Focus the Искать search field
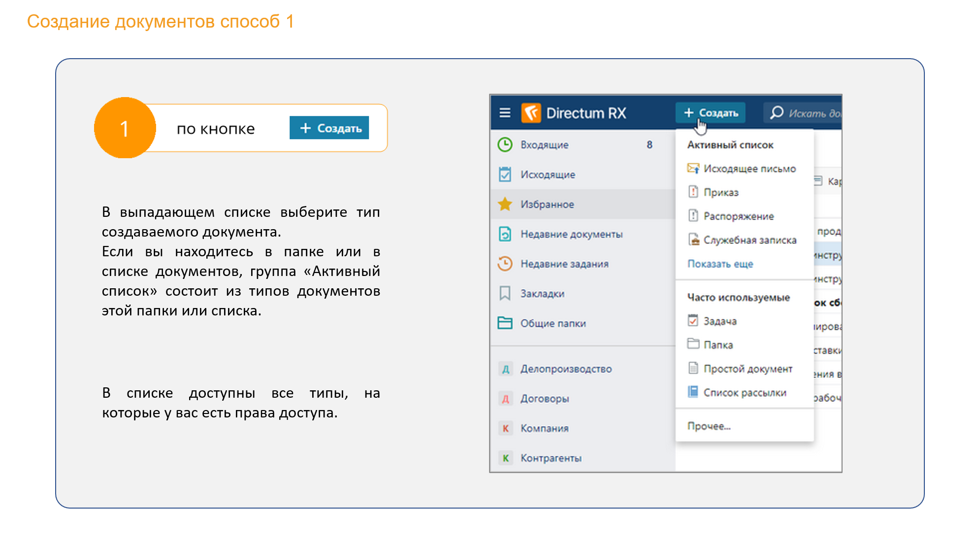This screenshot has width=980, height=550. coord(803,113)
